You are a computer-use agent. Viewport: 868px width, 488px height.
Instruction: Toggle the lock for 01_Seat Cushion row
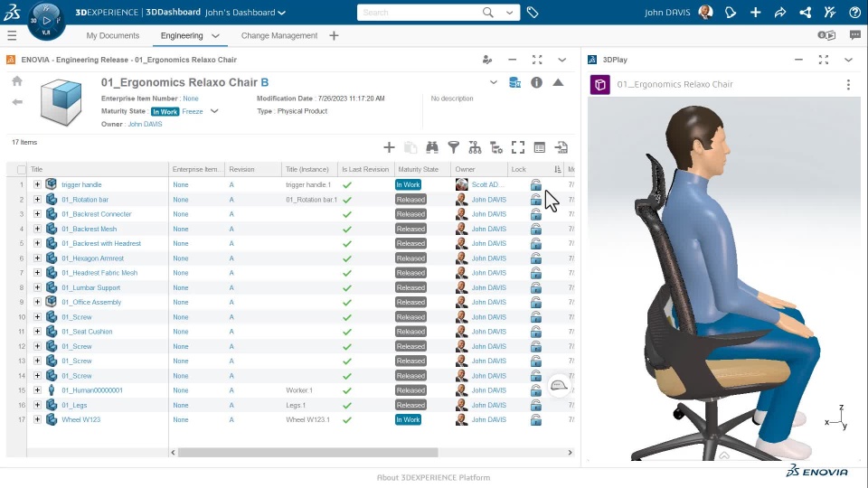tap(536, 332)
